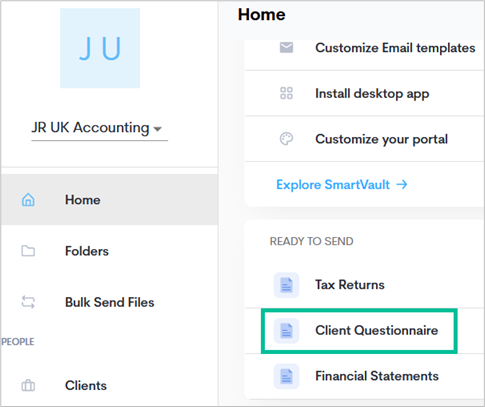
Task: Choose Install desktop app option
Action: point(365,93)
